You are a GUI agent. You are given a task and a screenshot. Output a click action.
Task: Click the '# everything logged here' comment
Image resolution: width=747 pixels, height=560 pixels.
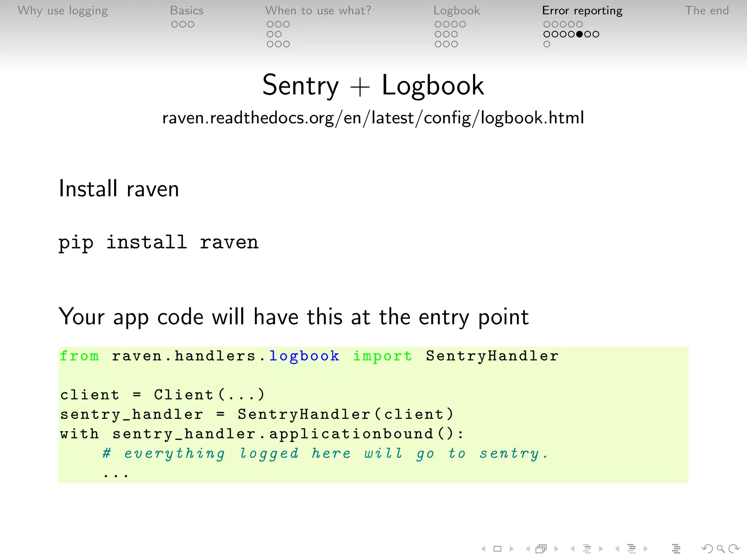(325, 454)
